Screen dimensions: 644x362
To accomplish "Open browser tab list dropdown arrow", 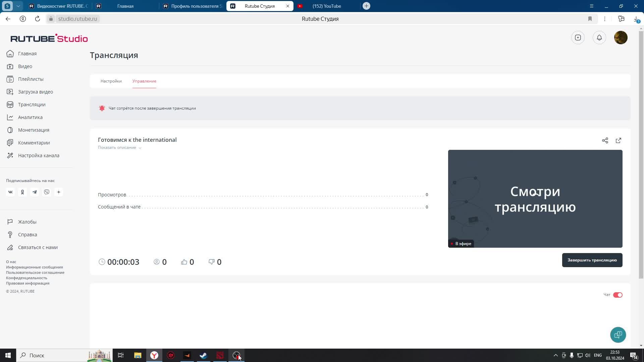I will click(x=18, y=6).
